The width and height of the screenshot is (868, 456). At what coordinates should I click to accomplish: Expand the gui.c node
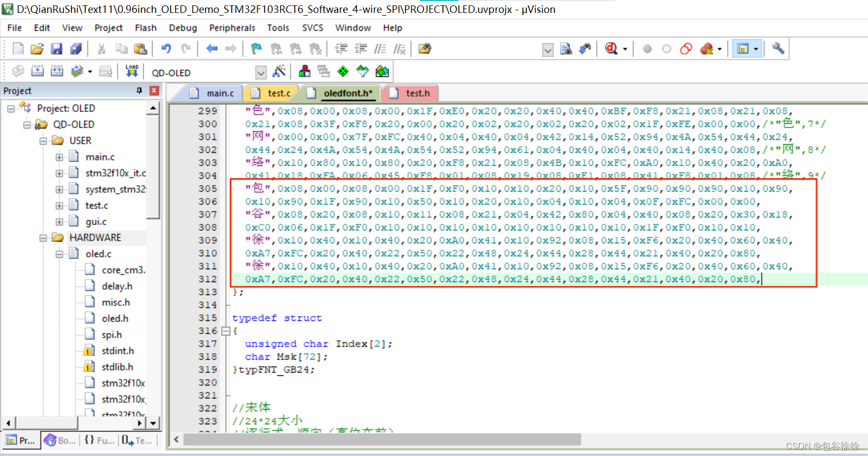(59, 222)
